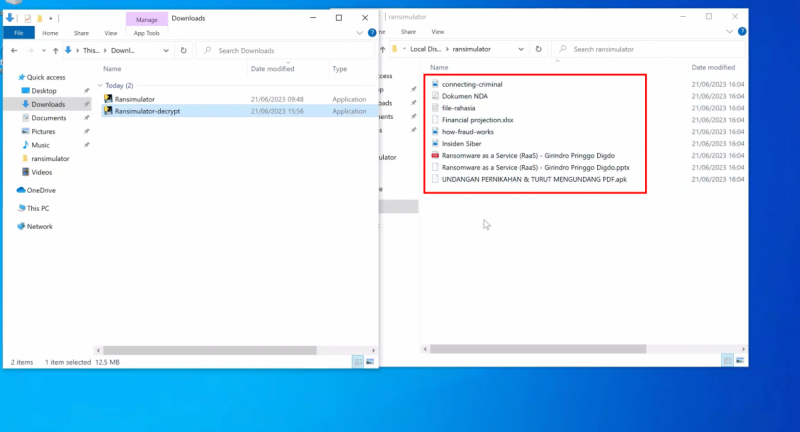800x432 pixels.
Task: Open the File menu in Downloads
Action: coord(19,33)
